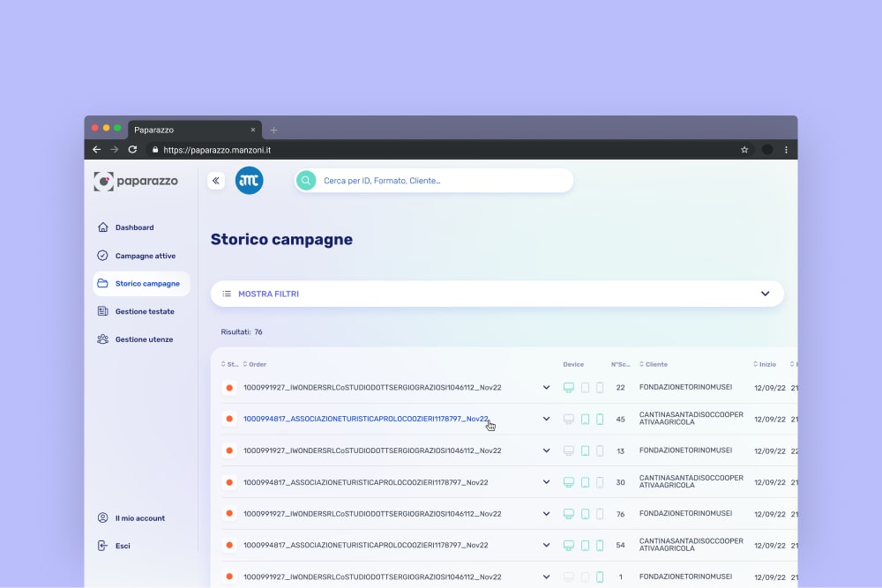Image resolution: width=882 pixels, height=588 pixels.
Task: Open the highlighted 1000994817 campaign link
Action: click(x=365, y=419)
